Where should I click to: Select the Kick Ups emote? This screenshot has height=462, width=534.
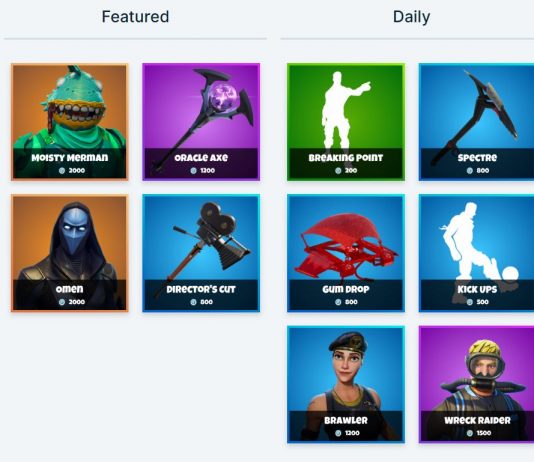tap(476, 253)
